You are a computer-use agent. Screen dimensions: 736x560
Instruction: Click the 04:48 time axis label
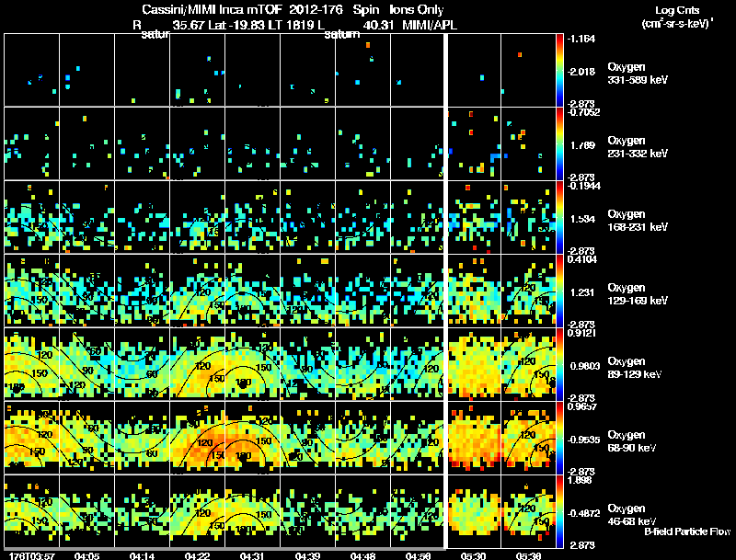(362, 555)
